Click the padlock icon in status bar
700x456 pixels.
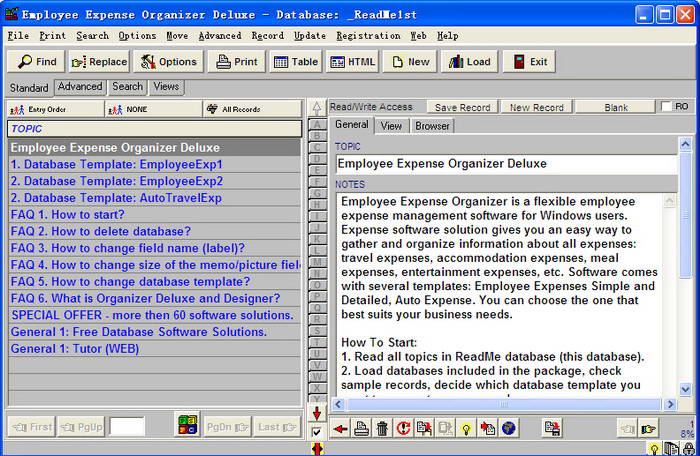pos(689,448)
